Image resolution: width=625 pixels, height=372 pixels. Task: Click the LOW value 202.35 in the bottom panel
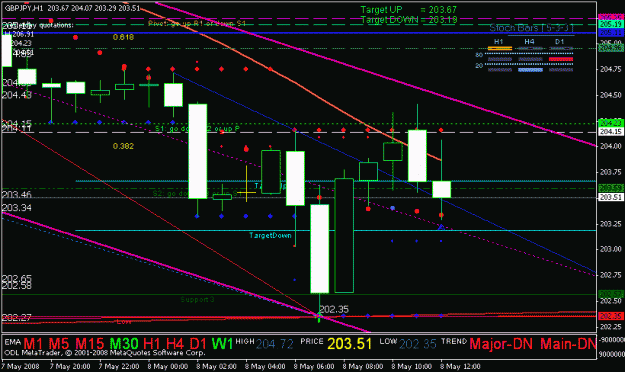coord(418,344)
